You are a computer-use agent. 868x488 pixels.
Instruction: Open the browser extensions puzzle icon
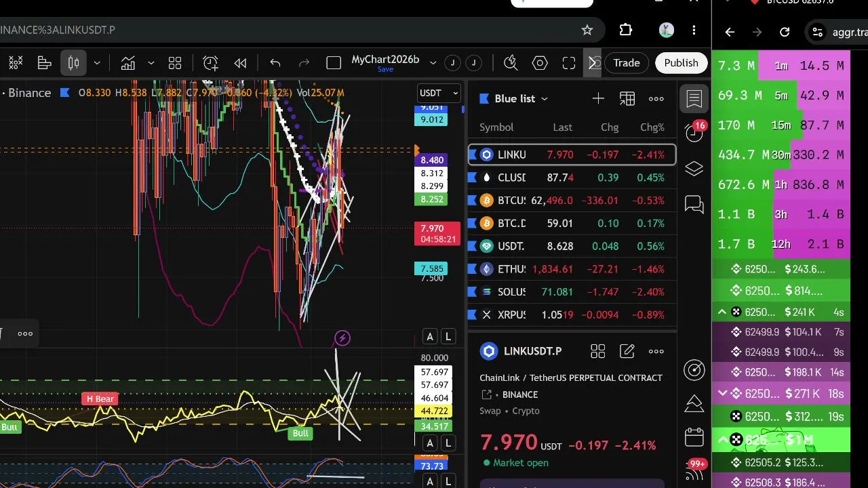[626, 30]
